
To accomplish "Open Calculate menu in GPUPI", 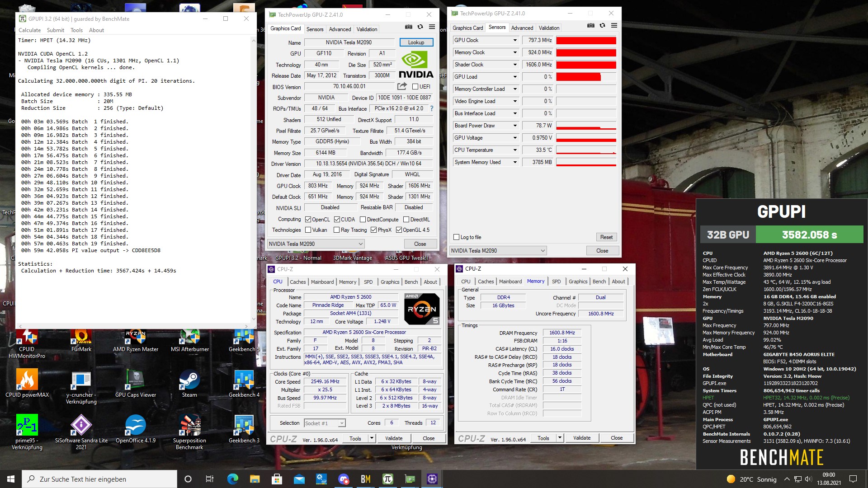I will coord(29,30).
